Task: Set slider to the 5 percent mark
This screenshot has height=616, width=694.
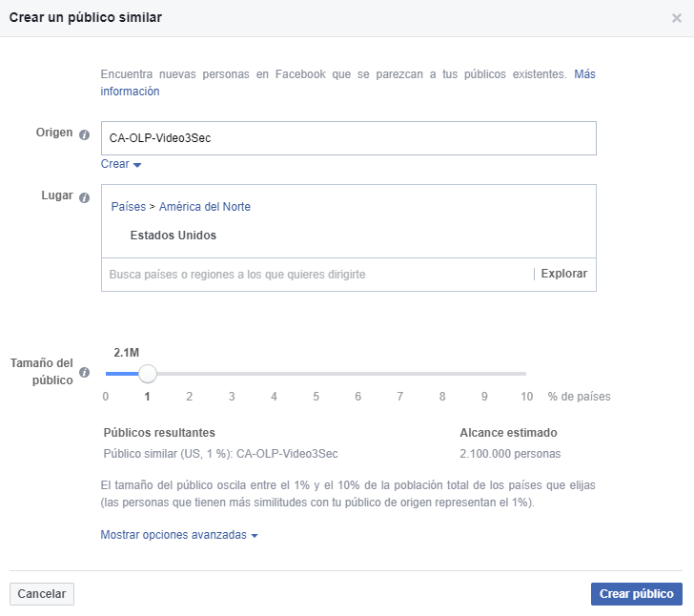Action: click(x=316, y=397)
